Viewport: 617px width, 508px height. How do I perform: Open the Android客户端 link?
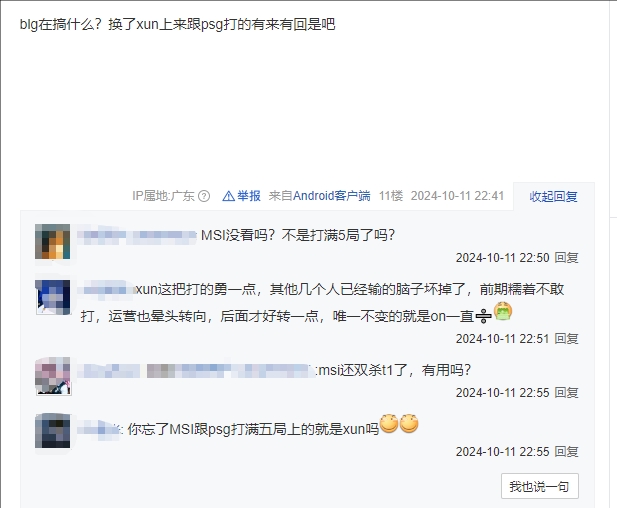(x=332, y=196)
